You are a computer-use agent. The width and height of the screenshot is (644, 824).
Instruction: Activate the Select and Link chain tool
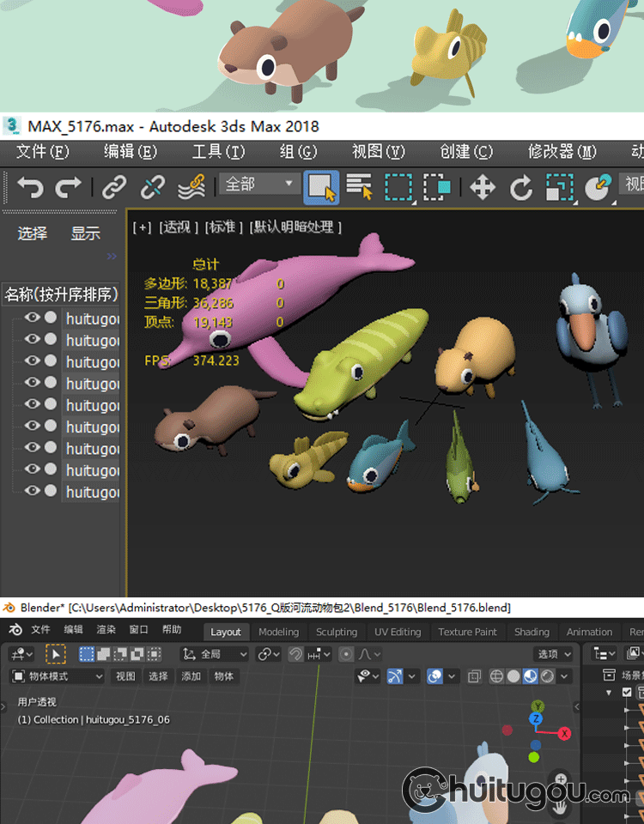pyautogui.click(x=114, y=186)
